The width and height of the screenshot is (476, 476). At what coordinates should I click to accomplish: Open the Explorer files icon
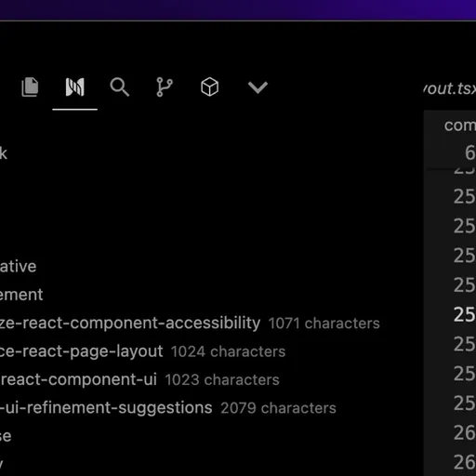[x=30, y=87]
